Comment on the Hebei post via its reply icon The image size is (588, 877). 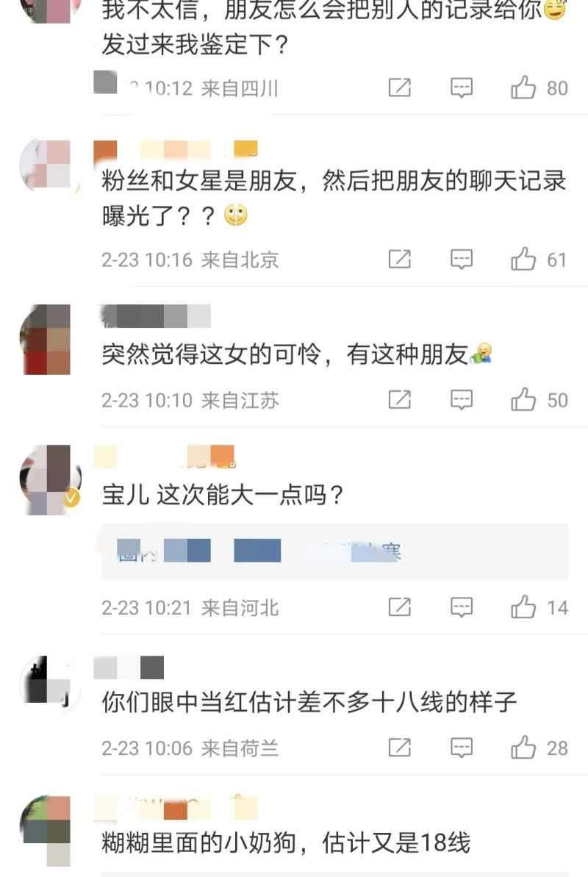[462, 607]
